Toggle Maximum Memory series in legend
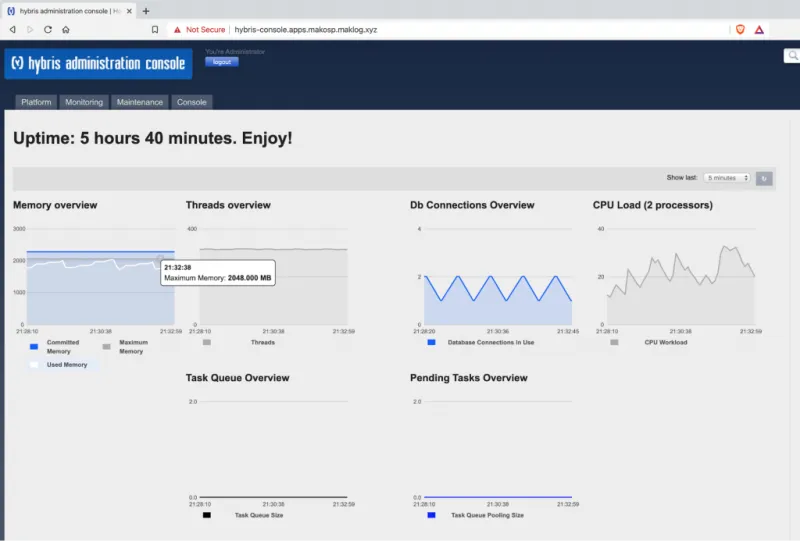Viewport: 800px width, 541px height. pyautogui.click(x=107, y=346)
